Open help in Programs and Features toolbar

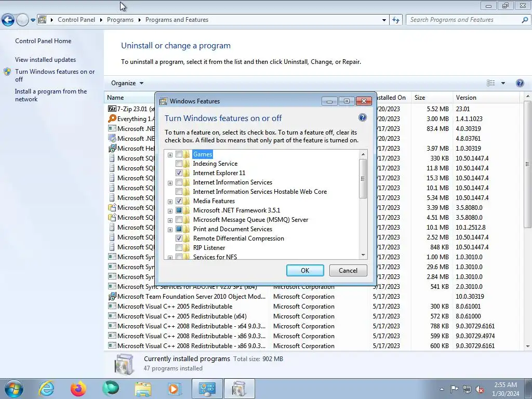pyautogui.click(x=520, y=83)
